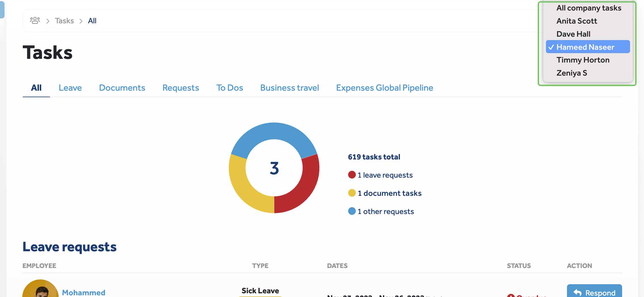Switch to Business travel tab
Image resolution: width=644 pixels, height=297 pixels.
coord(289,88)
